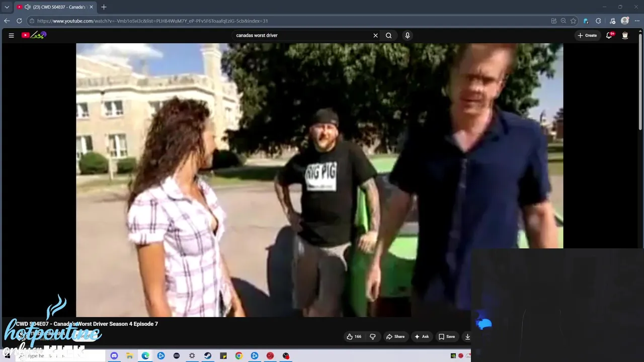This screenshot has width=644, height=362.
Task: Open the split screen / apps icon in address bar
Action: point(554,21)
